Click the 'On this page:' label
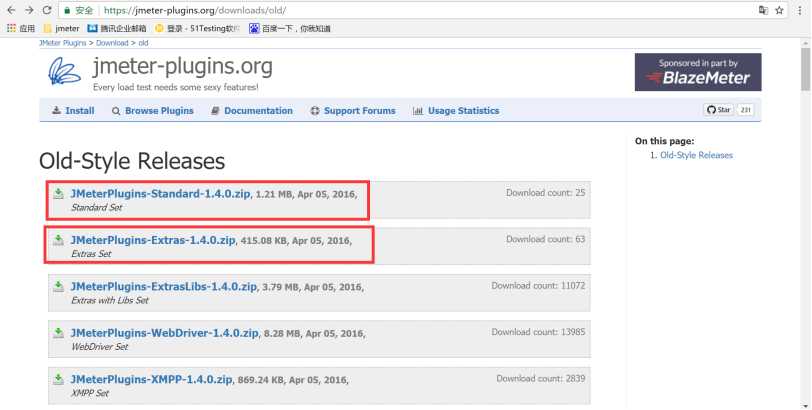Viewport: 812px width, 410px height. pos(664,141)
